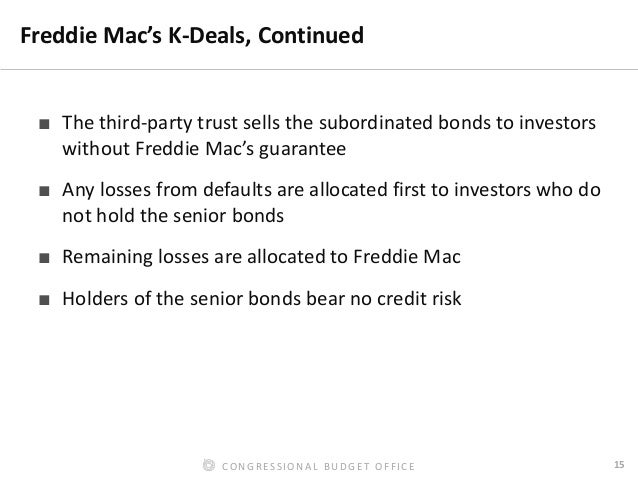Image resolution: width=638 pixels, height=479 pixels.
Task: Click the line beginning The third-party trust sells
Action: pyautogui.click(x=329, y=123)
